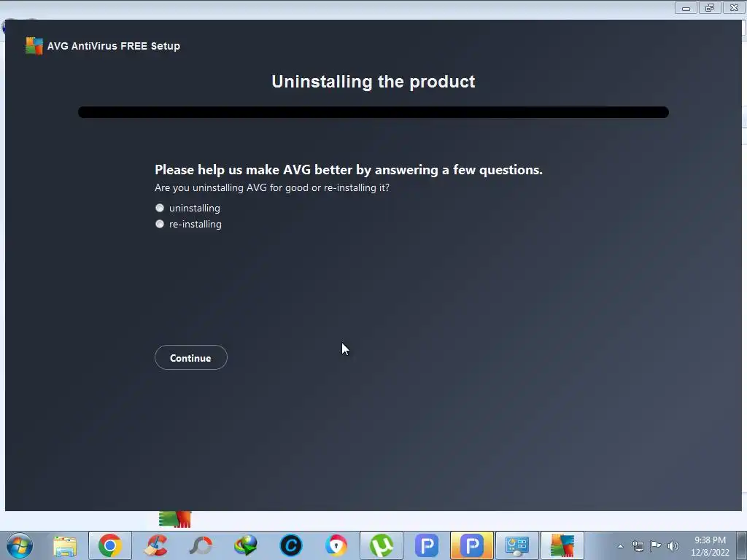Viewport: 747px width, 560px height.
Task: Click "Are you uninstalling AVG for good" question text
Action: pyautogui.click(x=272, y=187)
